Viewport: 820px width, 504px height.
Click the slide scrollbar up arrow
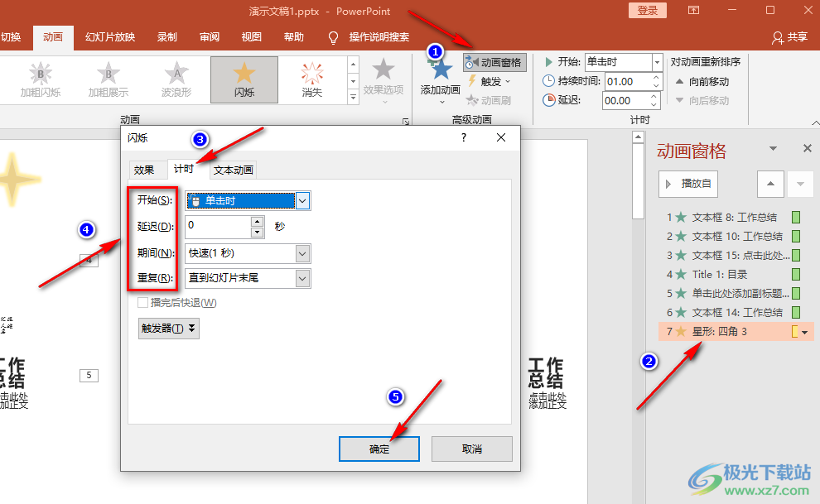click(x=638, y=137)
